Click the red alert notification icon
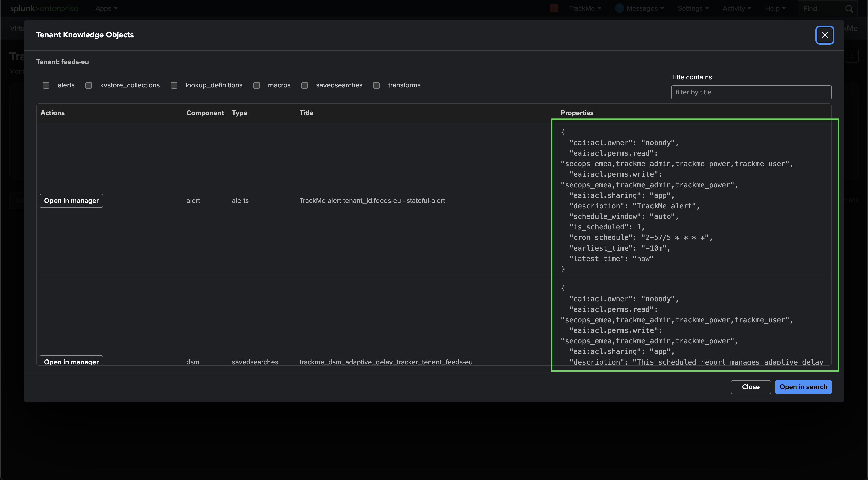Image resolution: width=868 pixels, height=480 pixels. click(554, 9)
